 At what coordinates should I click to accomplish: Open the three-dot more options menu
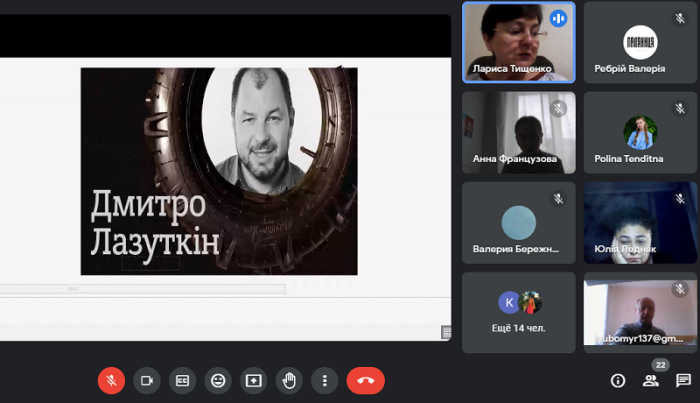pos(324,380)
